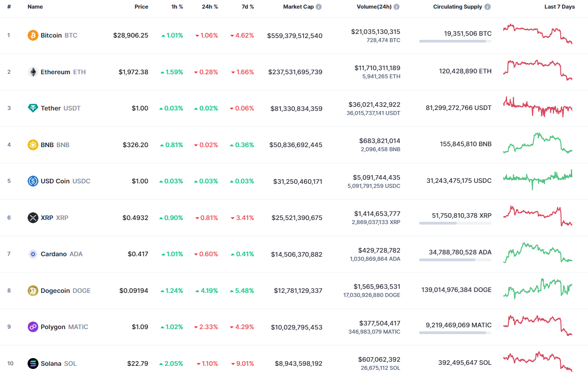This screenshot has height=378, width=588.
Task: Click the Ethereum coin logo
Action: tap(32, 72)
